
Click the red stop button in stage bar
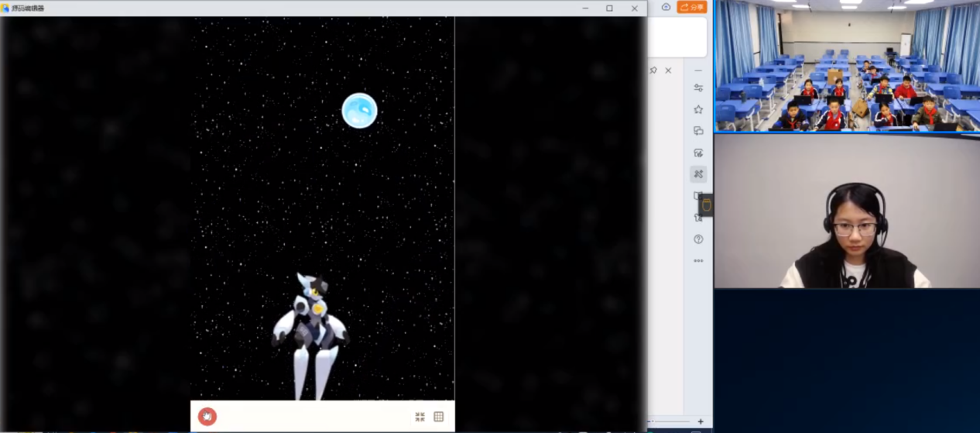[x=207, y=417]
